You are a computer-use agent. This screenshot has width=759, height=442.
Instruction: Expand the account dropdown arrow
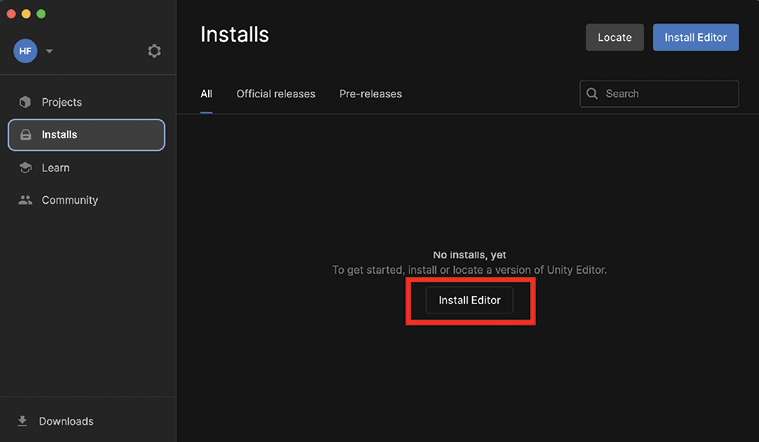click(x=49, y=51)
